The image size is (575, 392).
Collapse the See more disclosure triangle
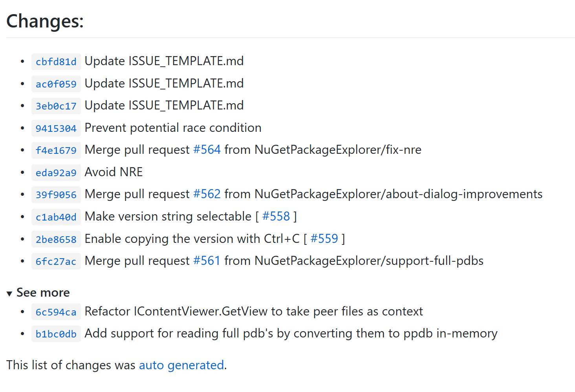[x=9, y=294]
